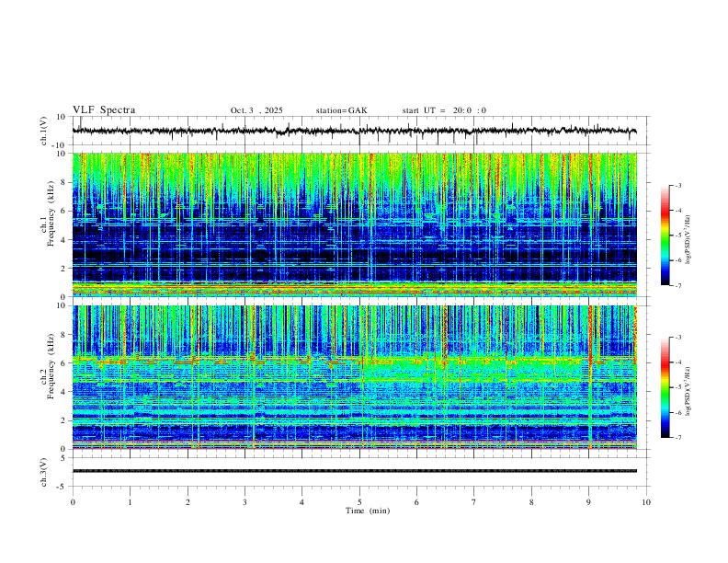Click the lower color bar log(PSD) label
728x563 pixels.
[x=688, y=391]
